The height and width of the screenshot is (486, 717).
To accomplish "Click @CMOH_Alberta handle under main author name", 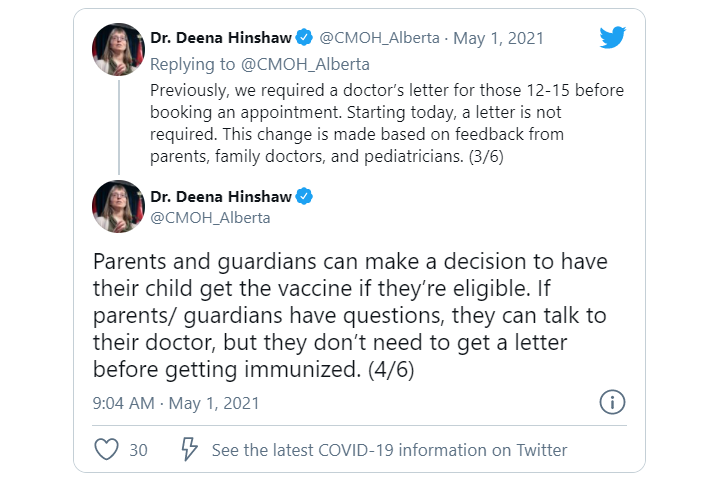I will (x=210, y=218).
